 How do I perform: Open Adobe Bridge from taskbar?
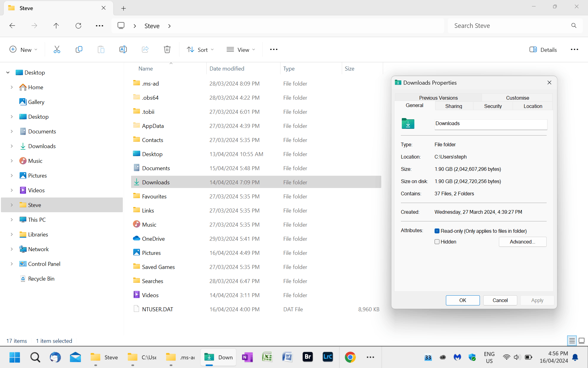[x=308, y=357]
